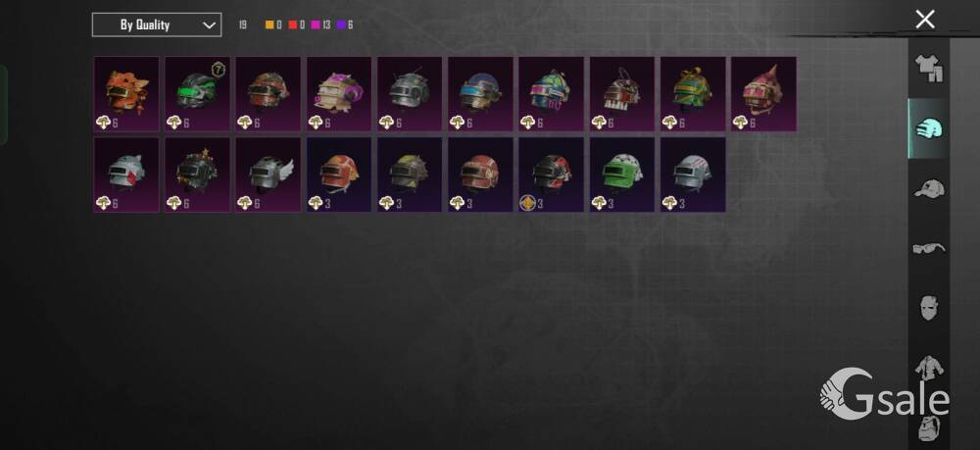
Task: Expand the By Quality sort dropdown
Action: pos(156,25)
